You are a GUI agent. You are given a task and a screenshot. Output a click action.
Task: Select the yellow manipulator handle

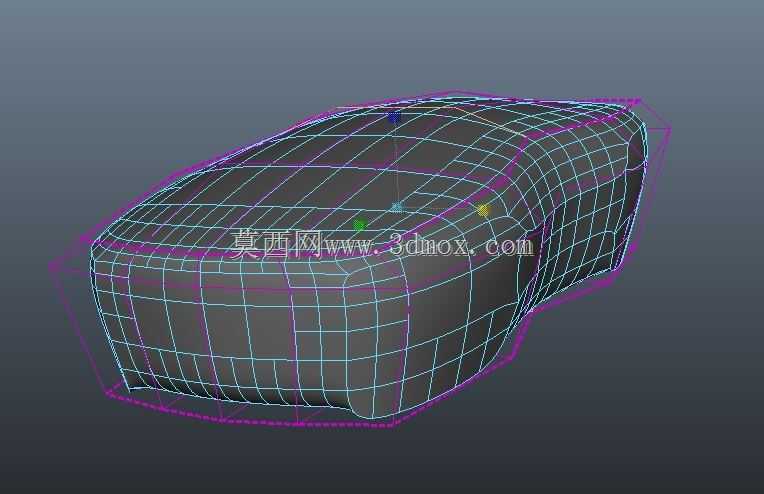pyautogui.click(x=483, y=210)
